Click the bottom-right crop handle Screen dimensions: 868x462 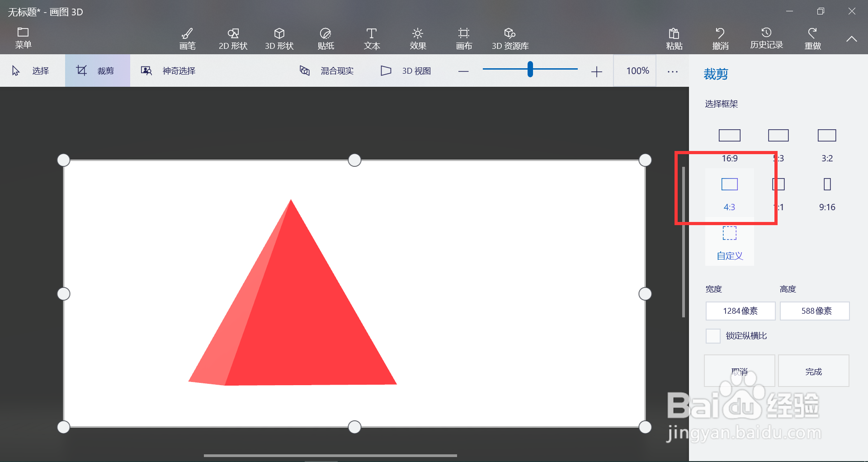pyautogui.click(x=645, y=427)
